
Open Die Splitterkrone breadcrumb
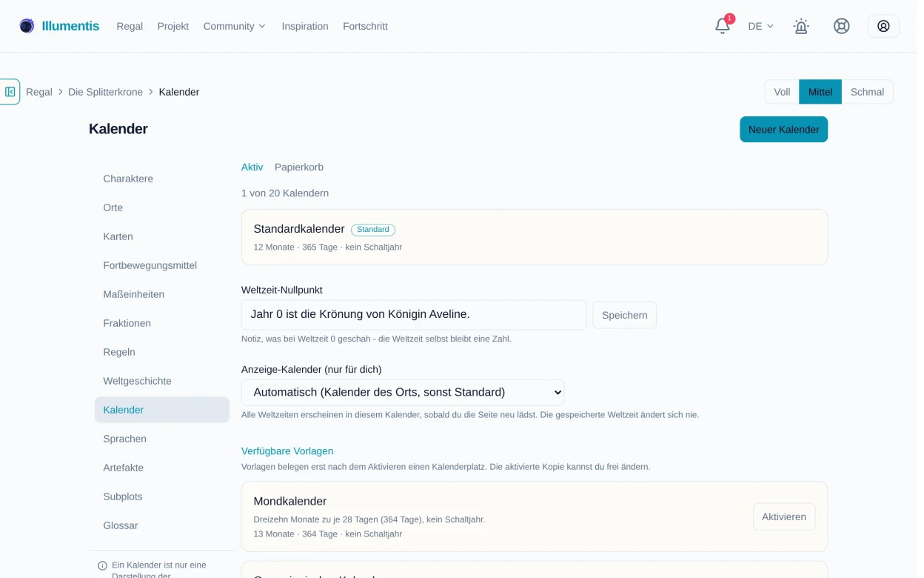point(106,92)
